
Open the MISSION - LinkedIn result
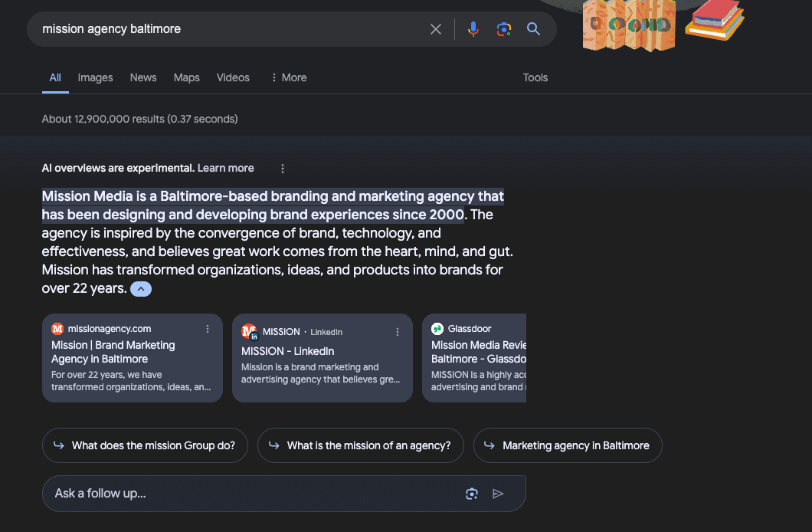[287, 351]
